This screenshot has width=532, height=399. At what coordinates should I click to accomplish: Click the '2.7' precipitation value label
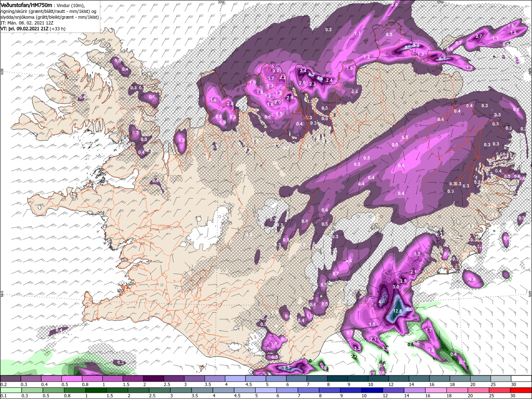pyautogui.click(x=478, y=37)
